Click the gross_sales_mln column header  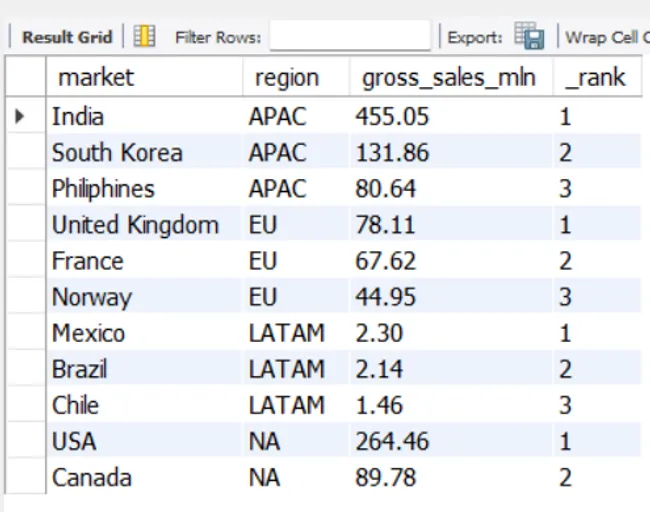pyautogui.click(x=449, y=77)
